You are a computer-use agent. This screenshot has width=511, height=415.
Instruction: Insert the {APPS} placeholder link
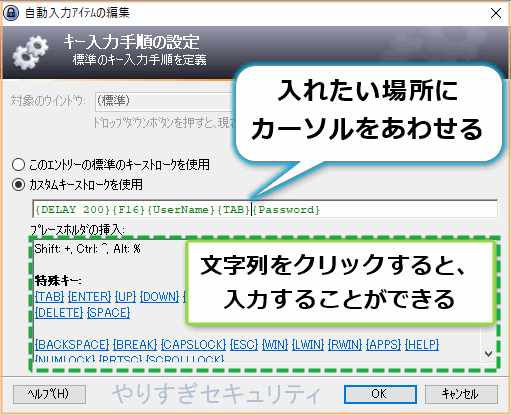383,344
